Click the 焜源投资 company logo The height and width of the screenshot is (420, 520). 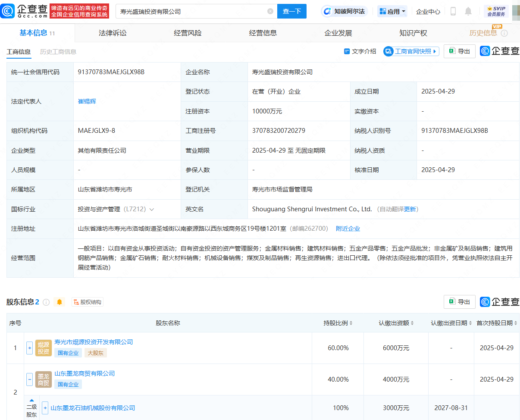click(x=44, y=348)
